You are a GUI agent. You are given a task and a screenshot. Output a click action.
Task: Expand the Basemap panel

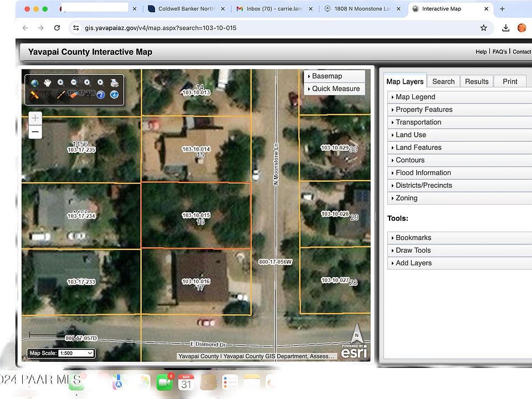[x=334, y=76]
